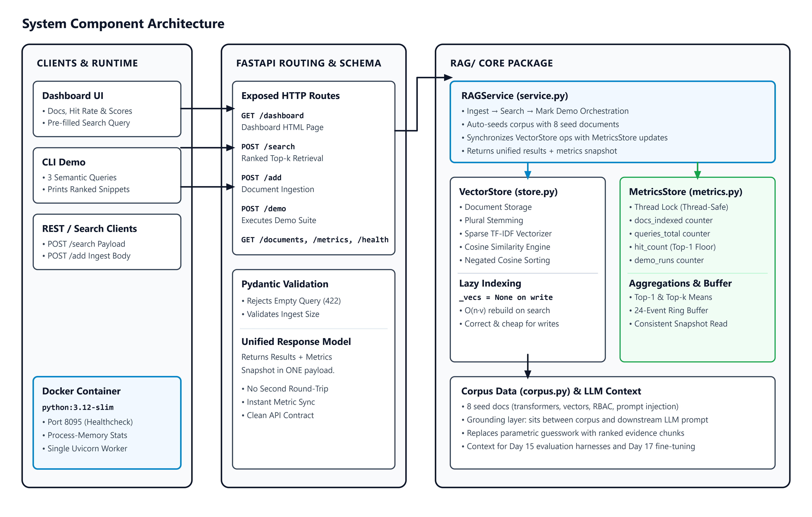Select 'Document Ingestion' description
This screenshot has width=812, height=517.
coord(278,189)
